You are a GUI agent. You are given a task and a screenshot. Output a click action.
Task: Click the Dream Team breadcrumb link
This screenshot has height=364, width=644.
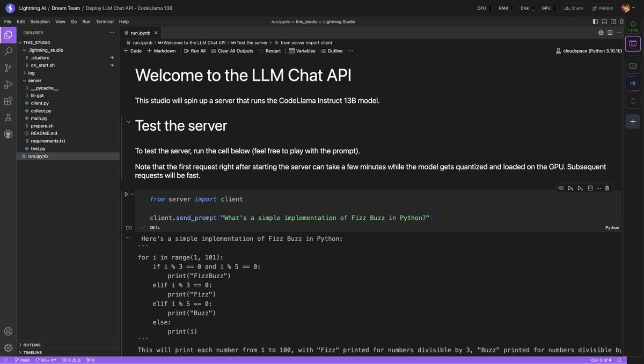[x=65, y=8]
